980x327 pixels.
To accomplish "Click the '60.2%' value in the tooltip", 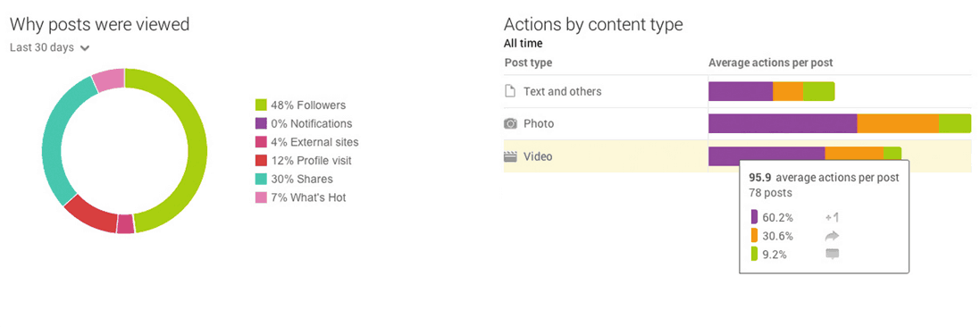I will (x=777, y=218).
